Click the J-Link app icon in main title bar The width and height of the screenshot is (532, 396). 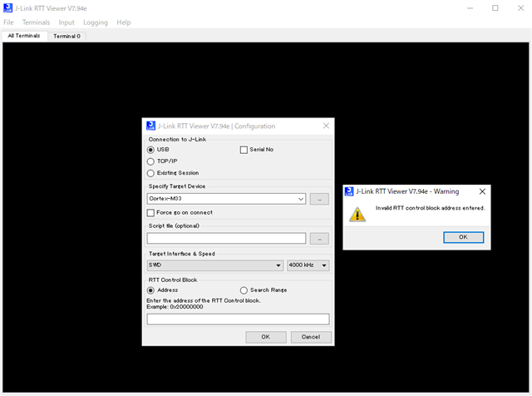[7, 7]
